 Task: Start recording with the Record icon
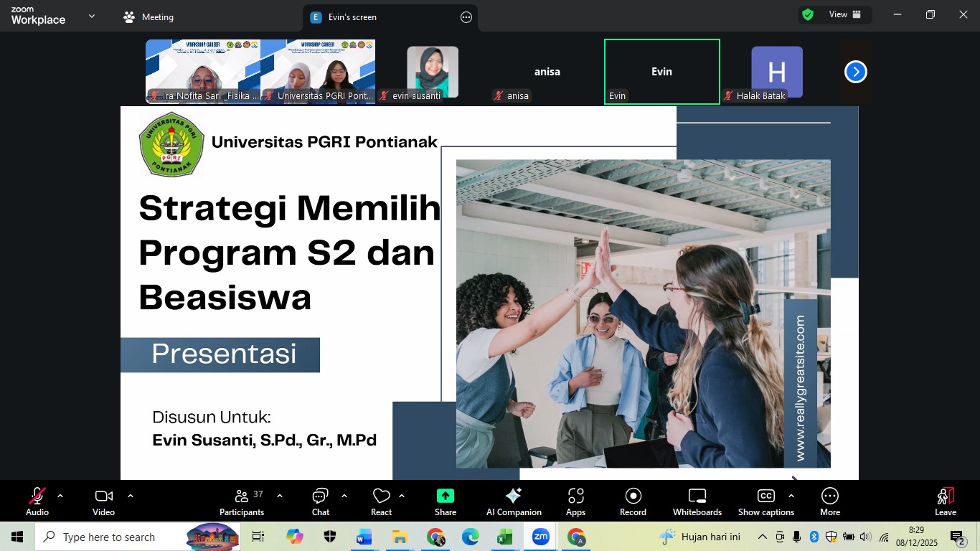(x=633, y=501)
